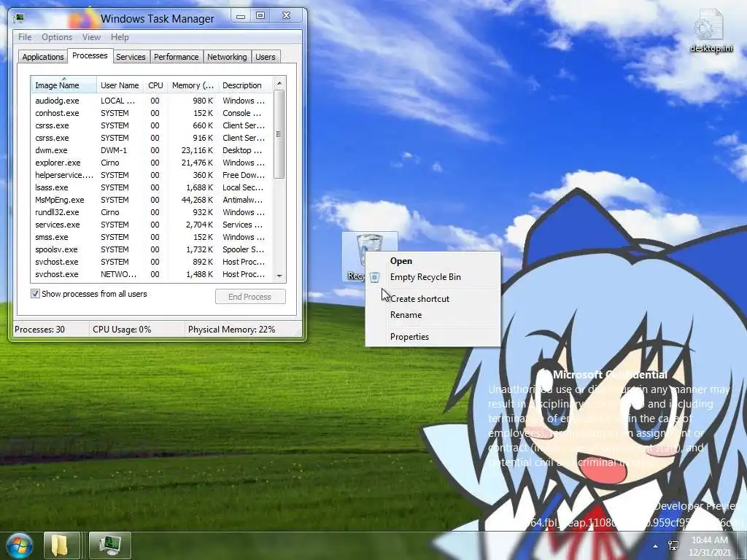This screenshot has width=747, height=560.
Task: Click the Task Manager title bar icon
Action: [x=19, y=18]
